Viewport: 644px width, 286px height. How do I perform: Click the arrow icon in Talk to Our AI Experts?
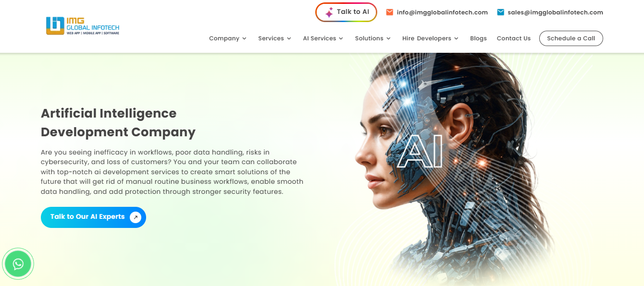coord(136,217)
